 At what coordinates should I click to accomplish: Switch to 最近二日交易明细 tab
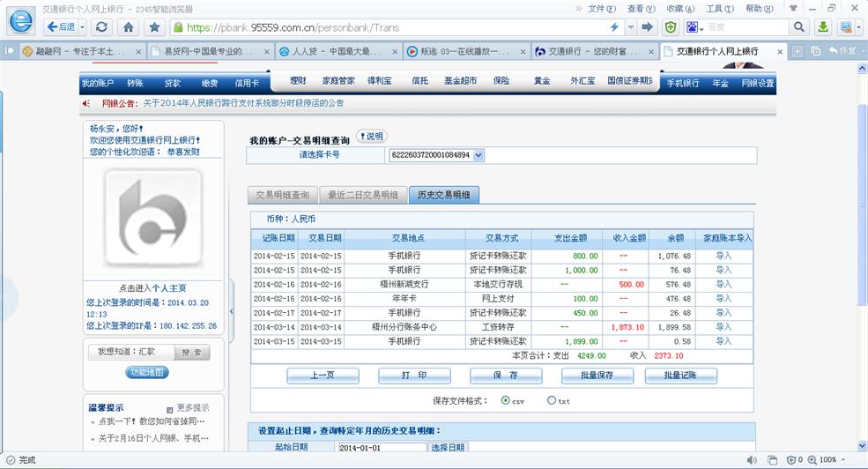362,195
